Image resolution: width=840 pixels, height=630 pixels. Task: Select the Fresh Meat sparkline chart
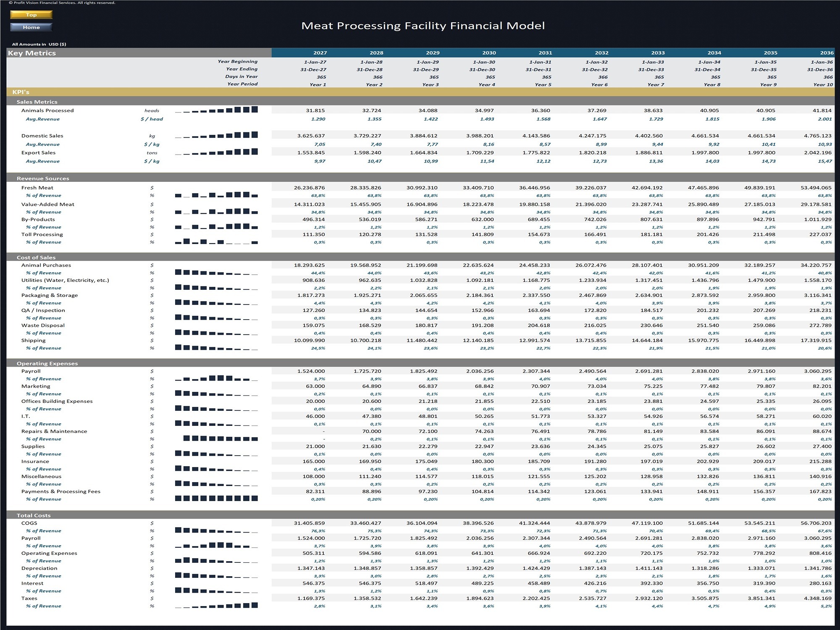(216, 195)
